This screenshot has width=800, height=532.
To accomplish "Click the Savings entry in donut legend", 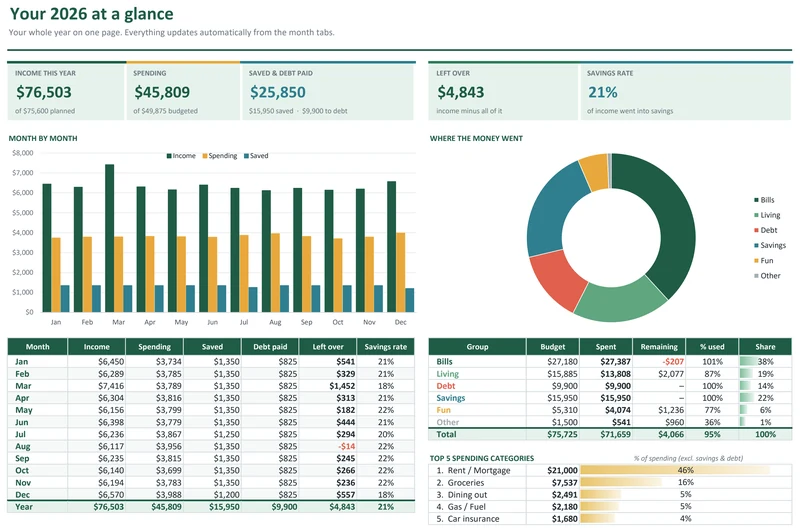I will click(x=770, y=245).
